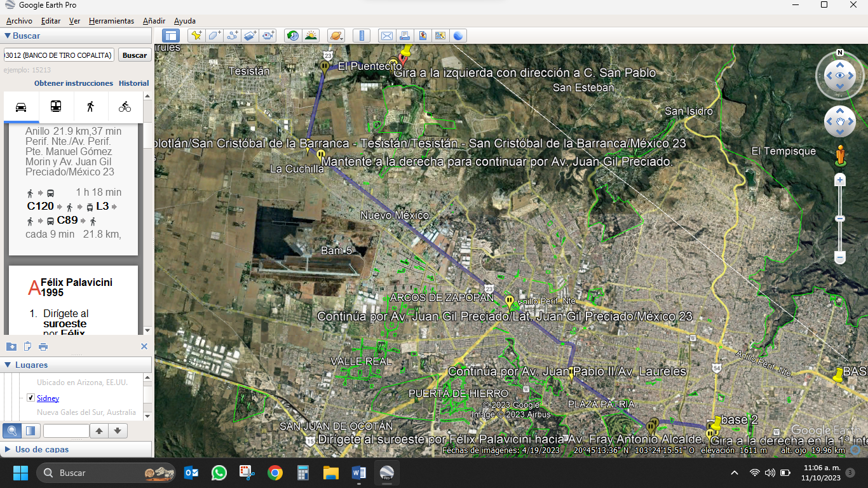Viewport: 868px width, 488px height.
Task: Click the eye icon in look joystick
Action: (840, 76)
